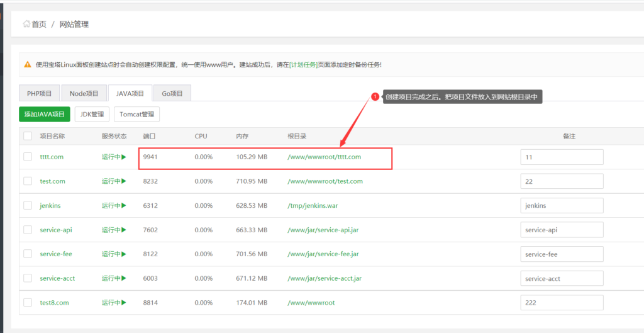The width and height of the screenshot is (644, 333).
Task: Open path /www/jar/service-fee.jar
Action: 323,254
